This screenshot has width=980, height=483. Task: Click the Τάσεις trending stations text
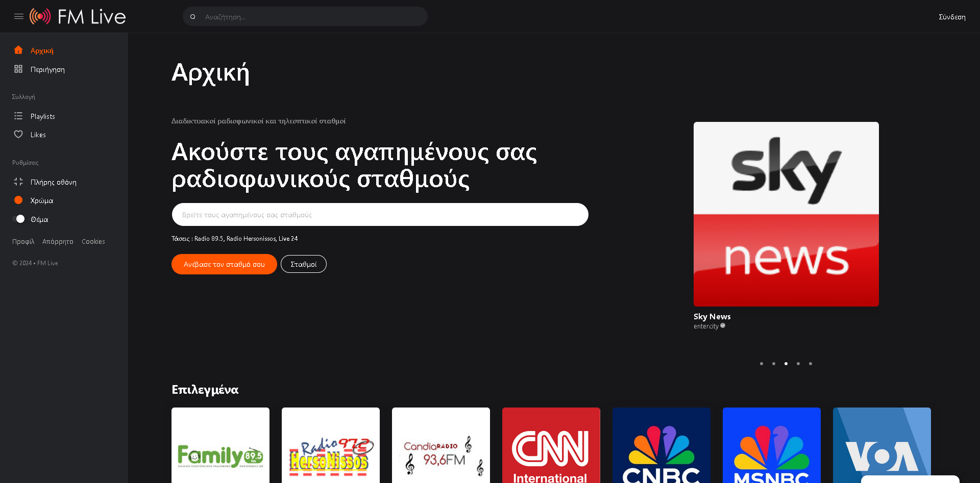[235, 239]
